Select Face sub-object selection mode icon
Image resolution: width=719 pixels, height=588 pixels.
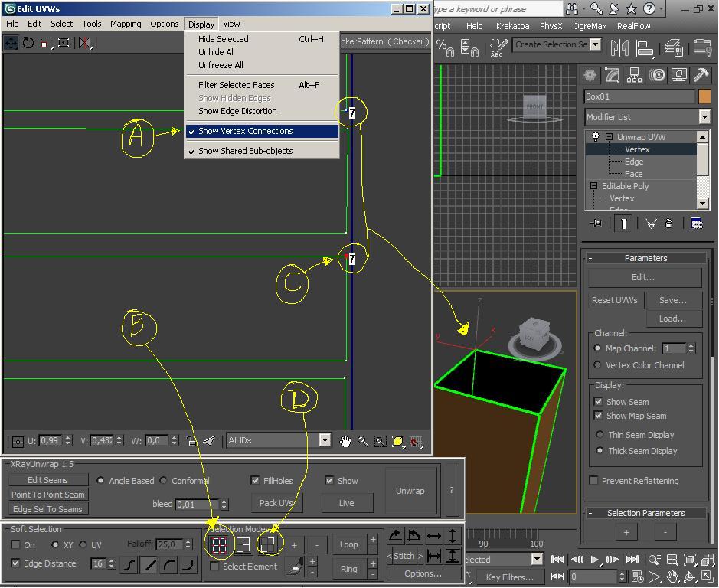(x=267, y=545)
